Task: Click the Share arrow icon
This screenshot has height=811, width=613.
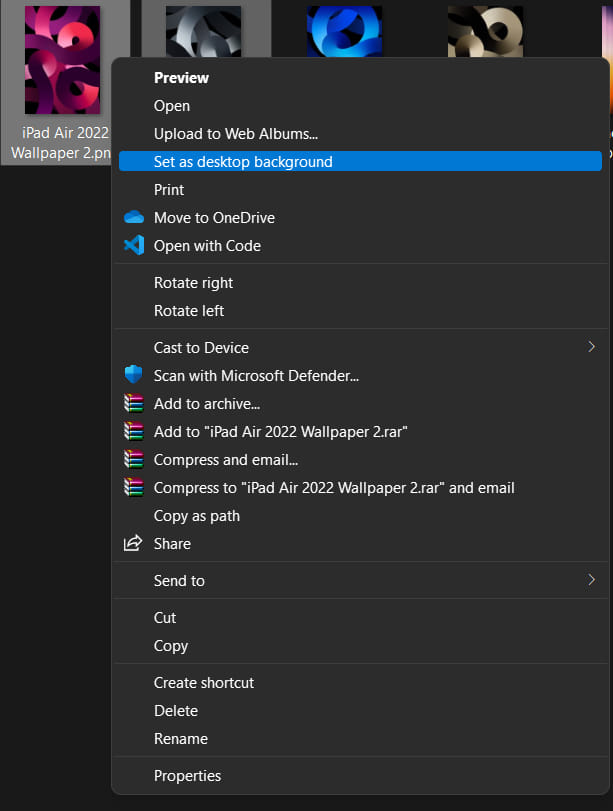Action: (133, 543)
